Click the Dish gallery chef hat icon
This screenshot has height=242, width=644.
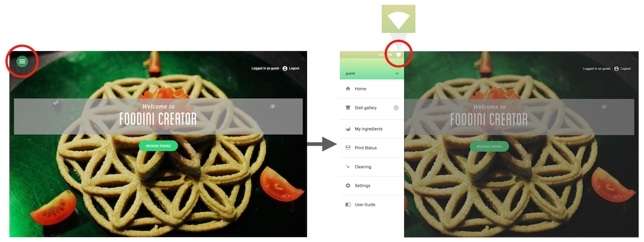tap(348, 108)
